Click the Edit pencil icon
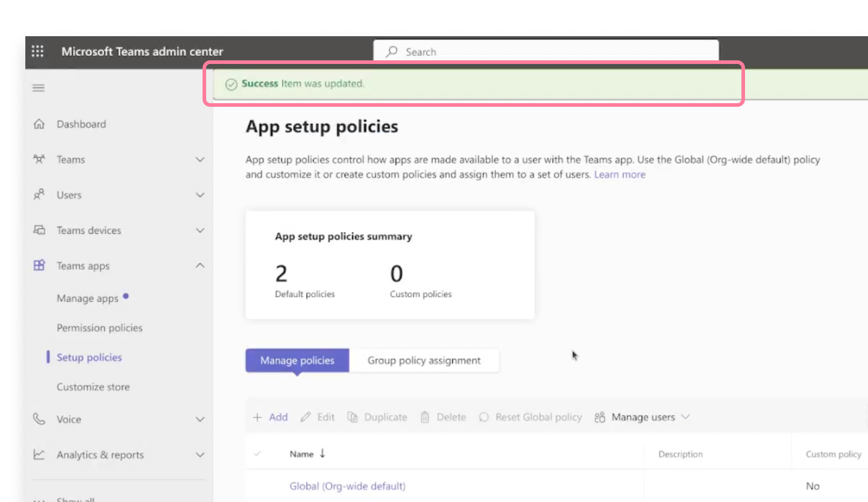This screenshot has width=868, height=502. 306,417
